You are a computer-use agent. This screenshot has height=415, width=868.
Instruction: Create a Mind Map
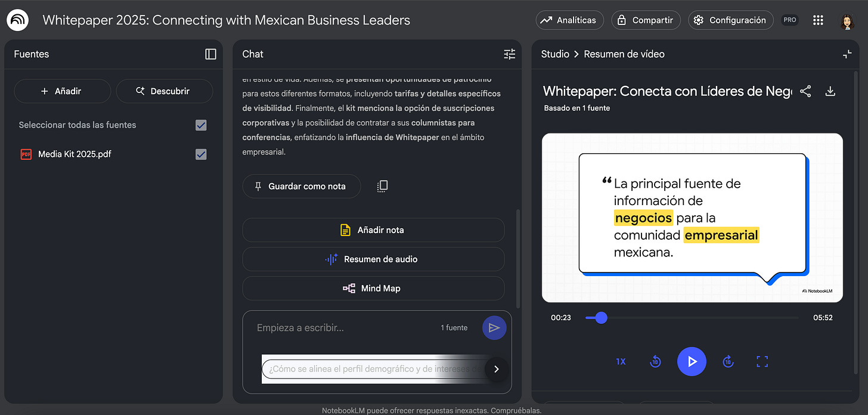click(x=373, y=289)
